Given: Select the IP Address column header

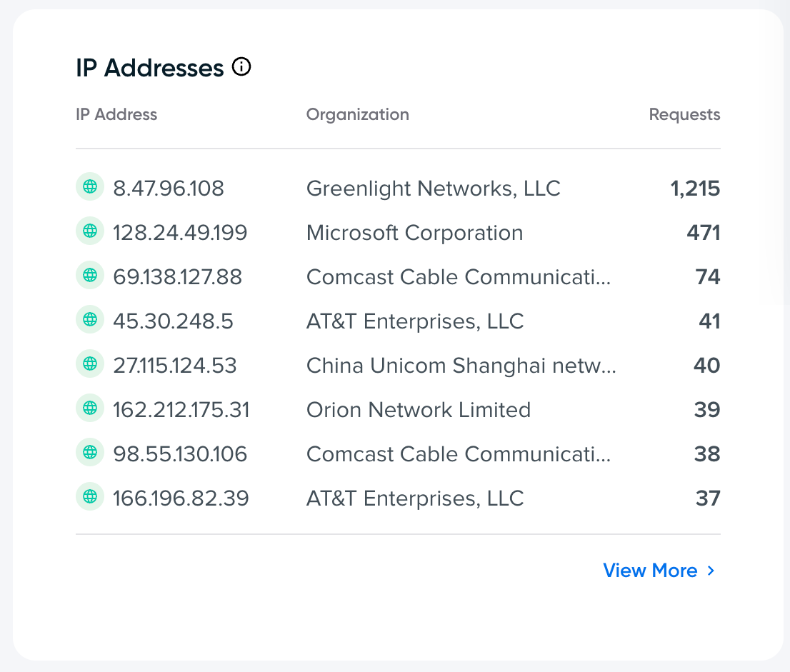Looking at the screenshot, I should click(116, 114).
